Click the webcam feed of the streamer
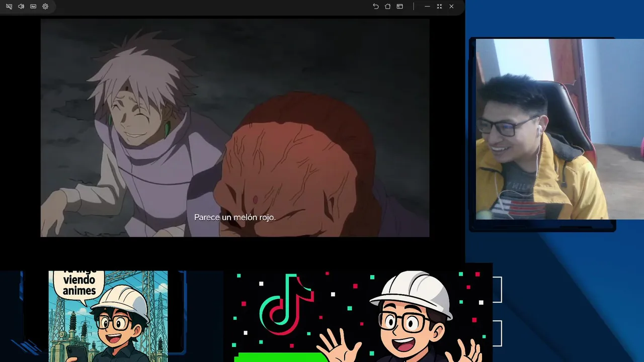The image size is (644, 362). click(x=560, y=129)
